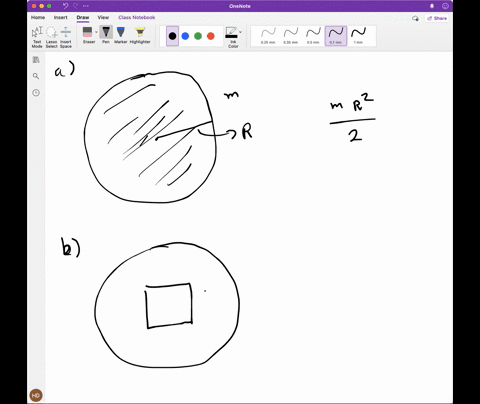Open the user account avatar
The image size is (480, 404).
[36, 395]
